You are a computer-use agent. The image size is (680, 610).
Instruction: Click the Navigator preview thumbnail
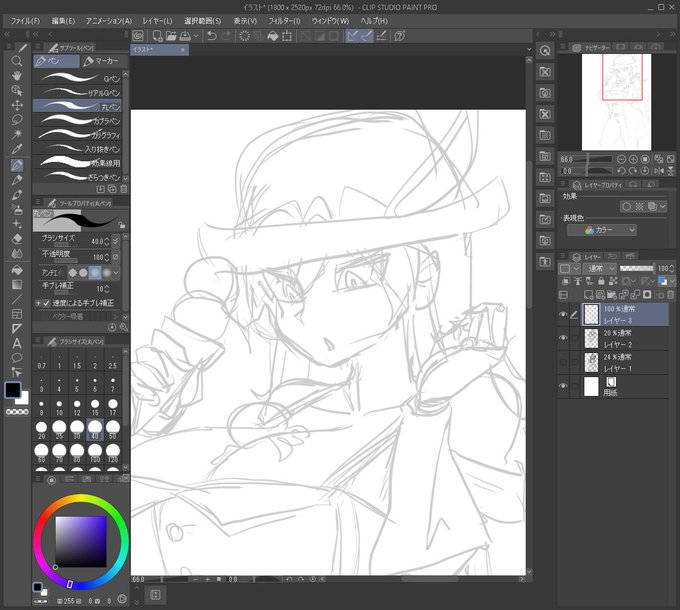[x=616, y=102]
